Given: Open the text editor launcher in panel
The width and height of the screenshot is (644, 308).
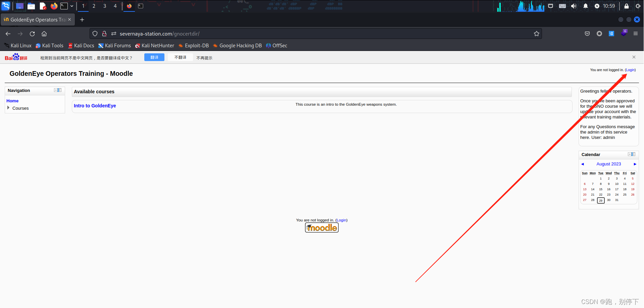Looking at the screenshot, I should pyautogui.click(x=43, y=6).
